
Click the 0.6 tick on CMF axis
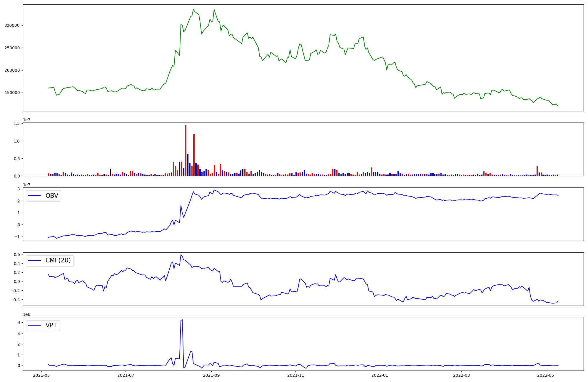tap(17, 254)
